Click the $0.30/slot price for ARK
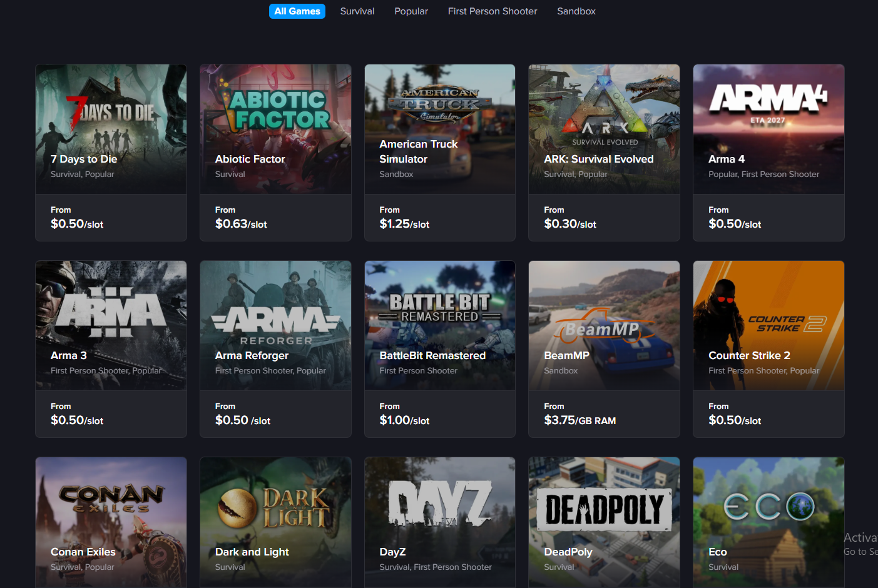 point(570,224)
